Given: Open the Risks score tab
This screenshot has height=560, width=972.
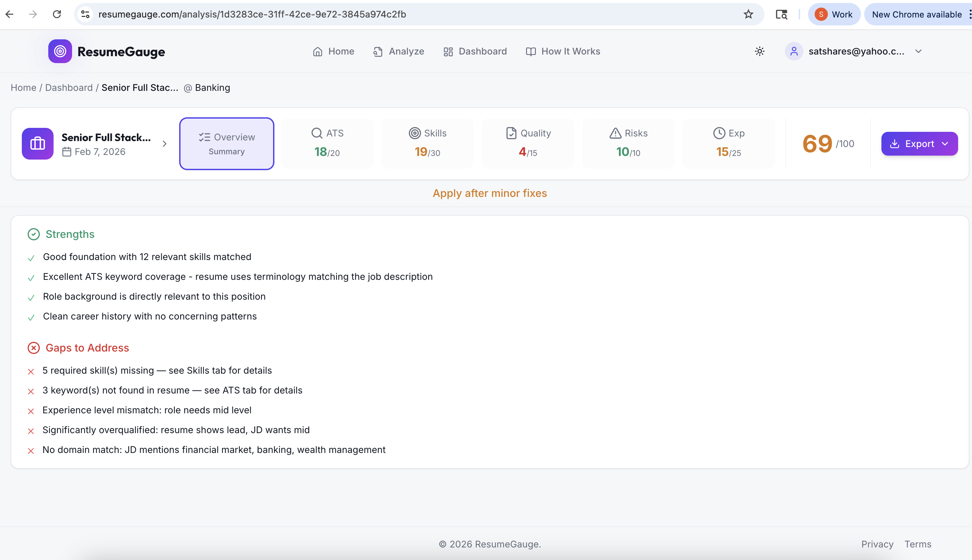Looking at the screenshot, I should [628, 143].
